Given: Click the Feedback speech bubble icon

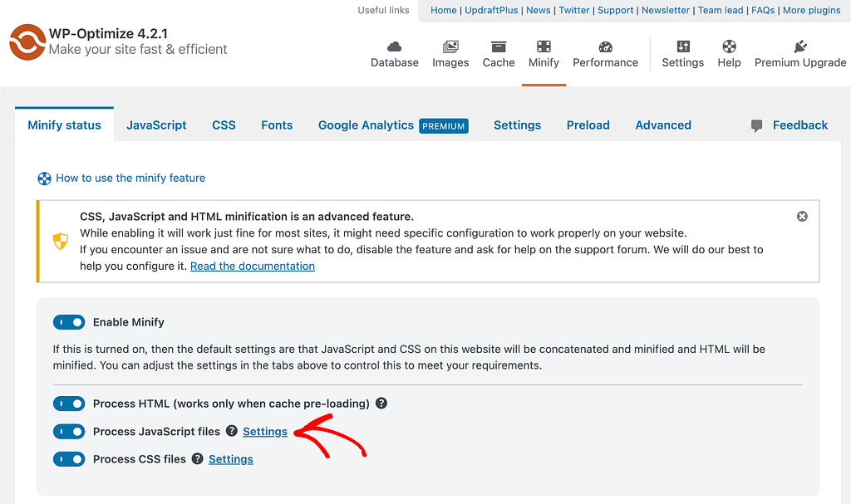Looking at the screenshot, I should point(756,126).
